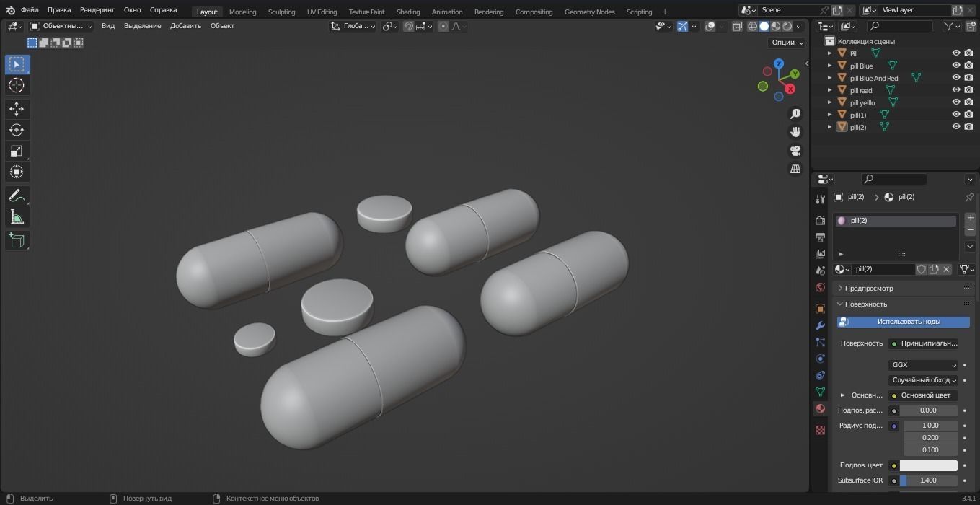The image size is (980, 505).
Task: Select the Add Cube tool
Action: click(x=17, y=240)
